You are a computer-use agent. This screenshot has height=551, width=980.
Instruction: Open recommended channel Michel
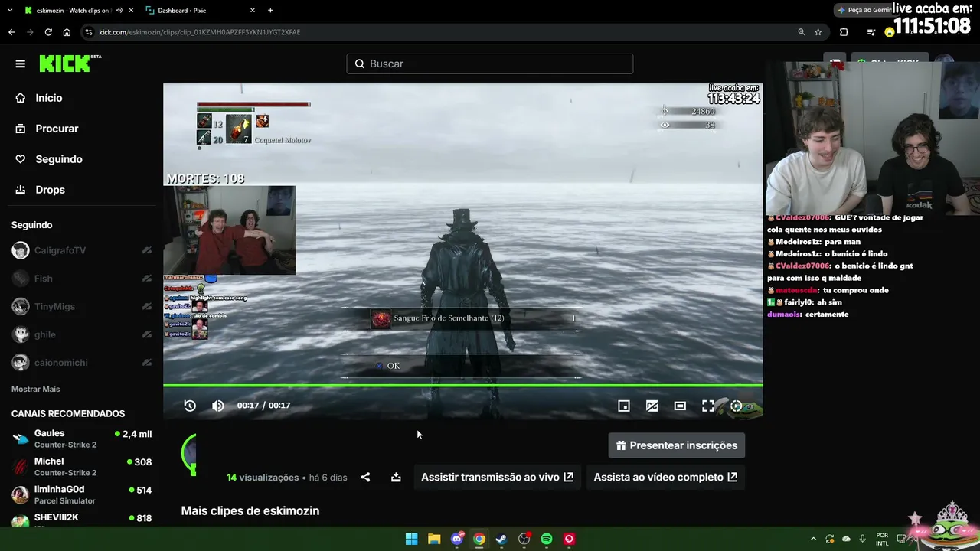pos(80,467)
